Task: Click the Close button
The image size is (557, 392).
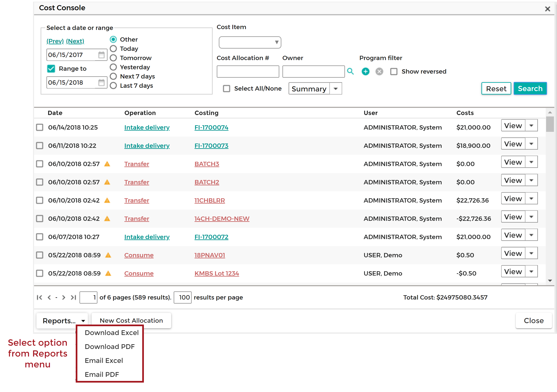Action: [533, 320]
